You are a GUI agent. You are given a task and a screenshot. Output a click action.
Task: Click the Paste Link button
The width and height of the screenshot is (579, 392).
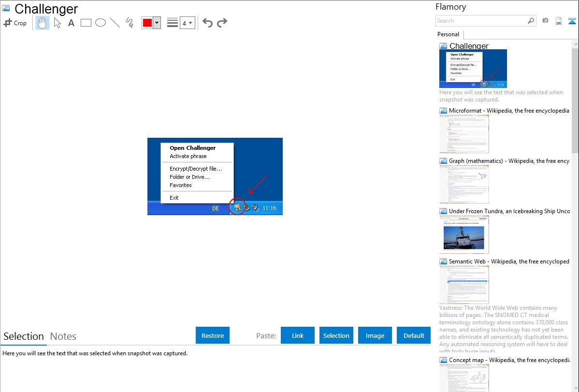coord(298,335)
